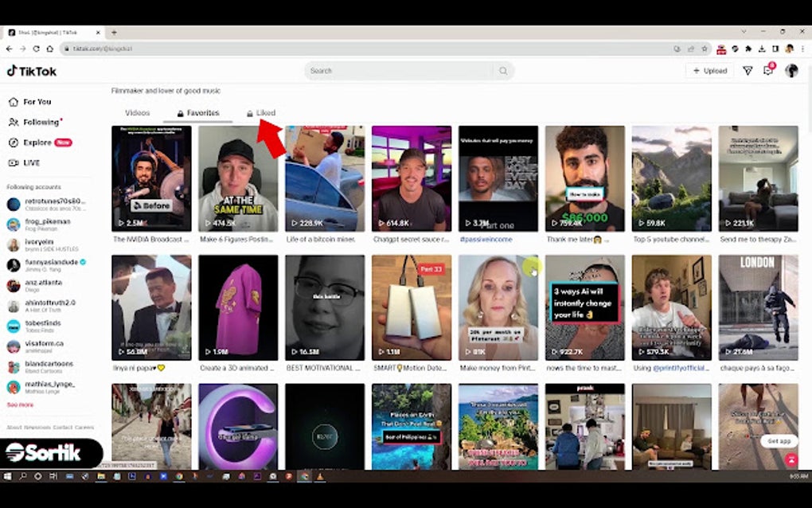Click the caption 'Chatgpt secret sauce r...'
812x508 pixels.
point(412,239)
